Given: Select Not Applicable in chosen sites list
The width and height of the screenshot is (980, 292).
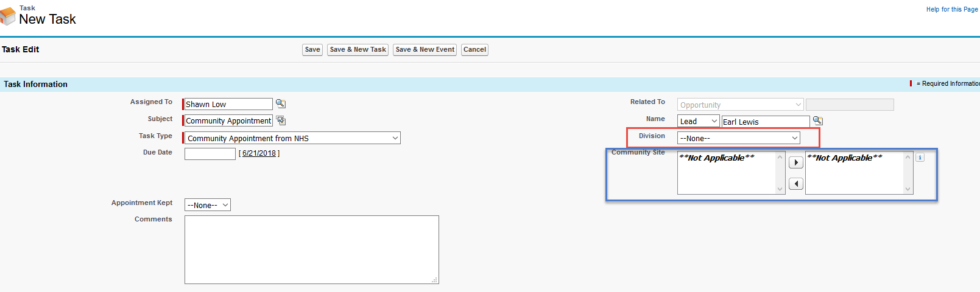Looking at the screenshot, I should click(x=845, y=158).
